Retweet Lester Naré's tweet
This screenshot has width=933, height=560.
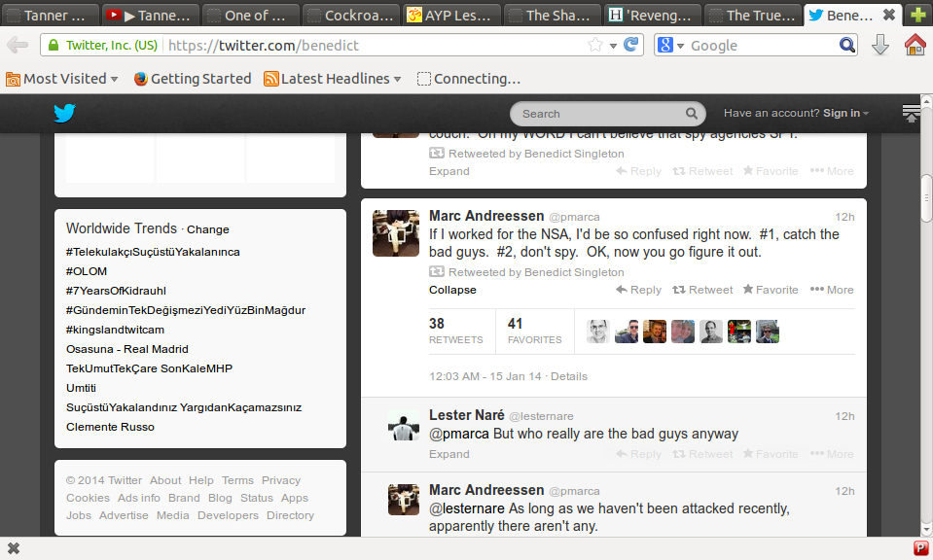(x=702, y=454)
